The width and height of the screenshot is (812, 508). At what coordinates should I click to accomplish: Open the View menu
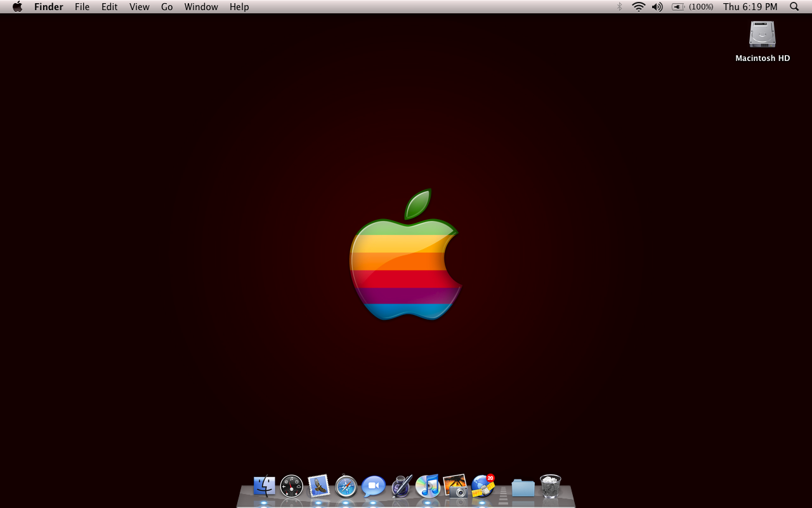pyautogui.click(x=140, y=7)
